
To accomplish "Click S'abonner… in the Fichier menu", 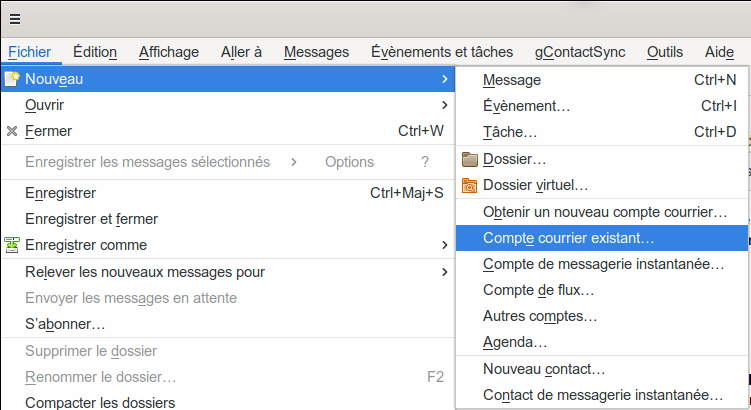I will [65, 324].
